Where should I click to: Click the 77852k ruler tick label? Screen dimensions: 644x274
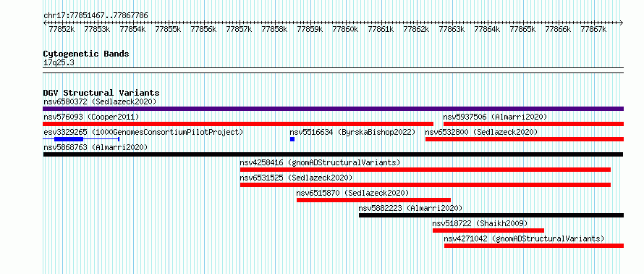pyautogui.click(x=62, y=29)
